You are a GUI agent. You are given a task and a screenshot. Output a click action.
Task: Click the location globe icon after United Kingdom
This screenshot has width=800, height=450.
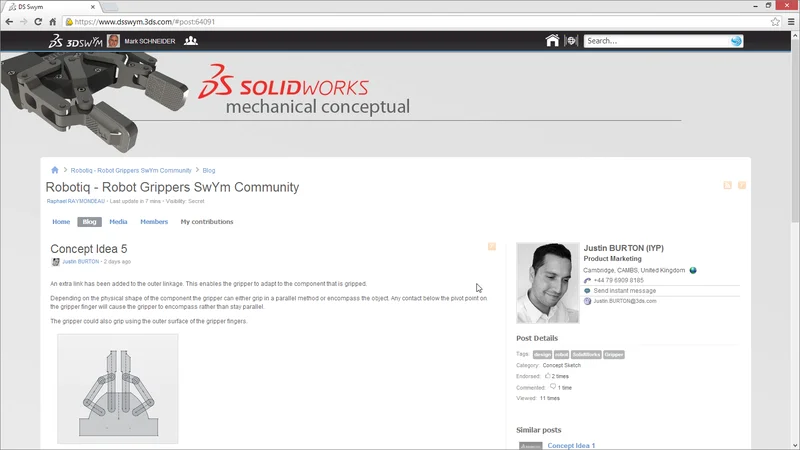[693, 270]
